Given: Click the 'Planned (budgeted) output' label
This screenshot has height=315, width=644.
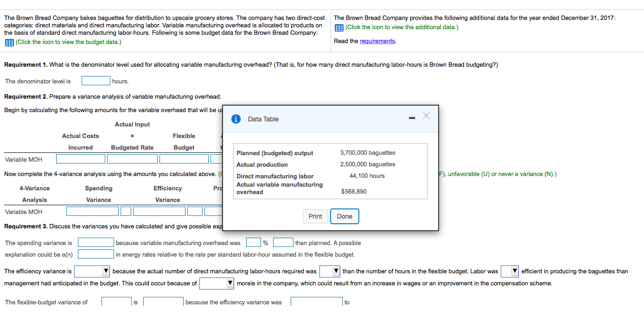Looking at the screenshot, I should pyautogui.click(x=274, y=153).
